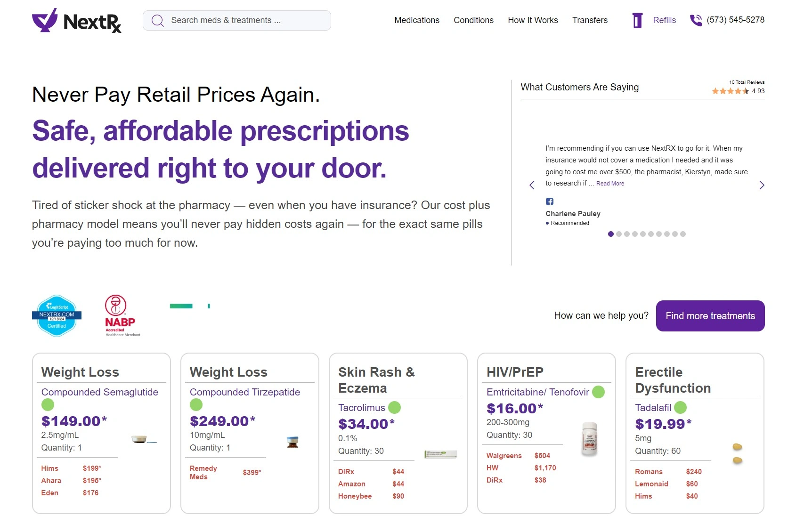Click the green availability dot on Tadalafil
Image resolution: width=796 pixels, height=532 pixels.
680,407
